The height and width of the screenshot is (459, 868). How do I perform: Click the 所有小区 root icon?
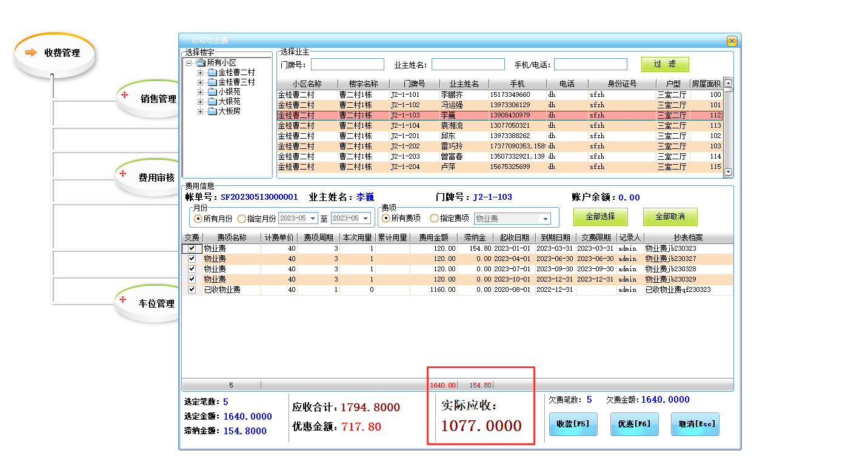click(201, 63)
